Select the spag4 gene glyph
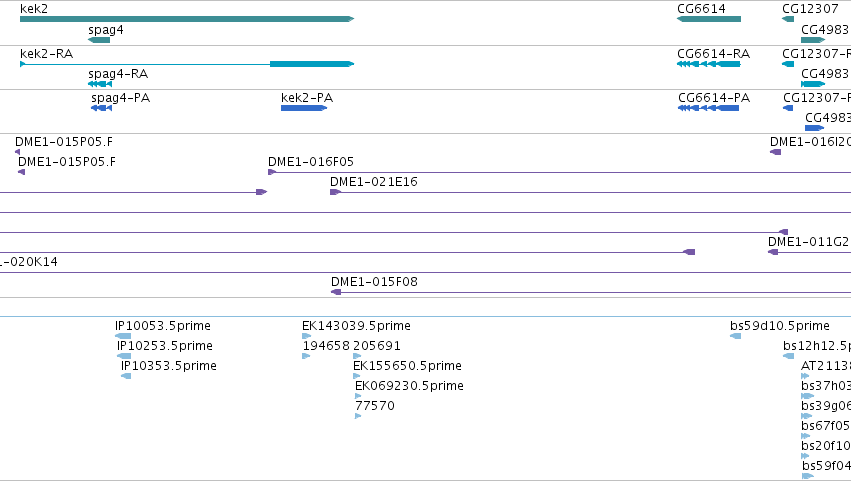The width and height of the screenshot is (851, 481). 99,40
